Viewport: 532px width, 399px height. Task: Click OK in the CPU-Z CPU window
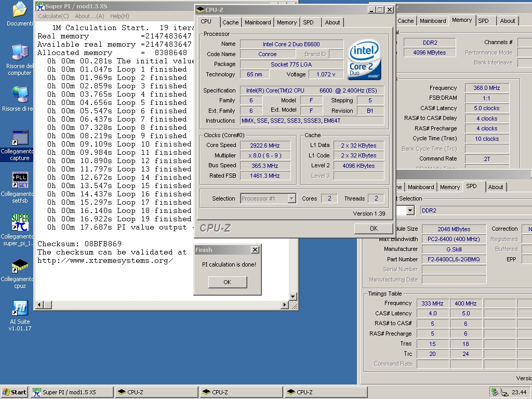pyautogui.click(x=374, y=229)
